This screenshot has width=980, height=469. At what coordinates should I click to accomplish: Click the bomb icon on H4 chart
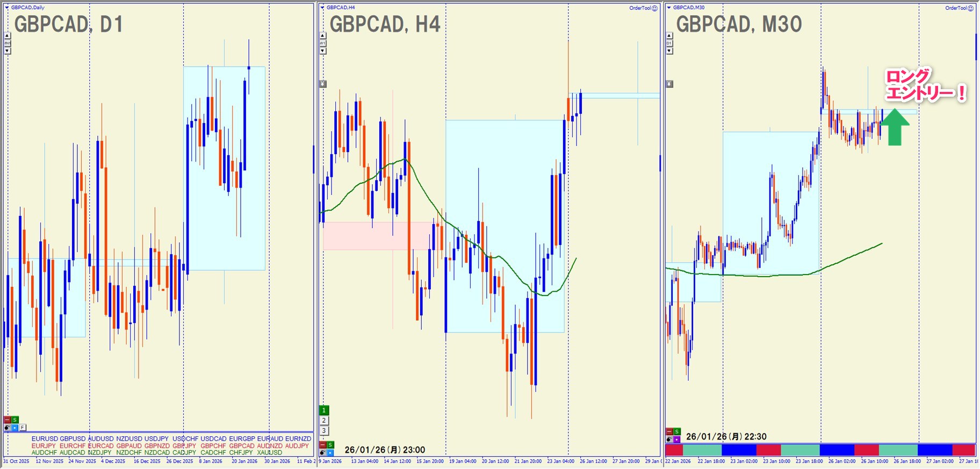point(322,452)
